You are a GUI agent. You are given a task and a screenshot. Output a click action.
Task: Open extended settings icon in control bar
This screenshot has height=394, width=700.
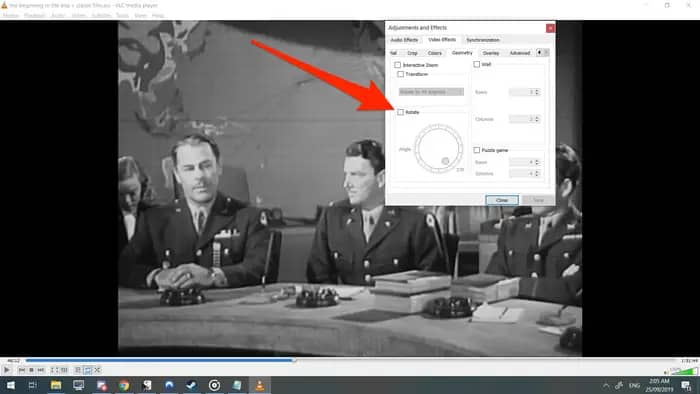click(64, 370)
